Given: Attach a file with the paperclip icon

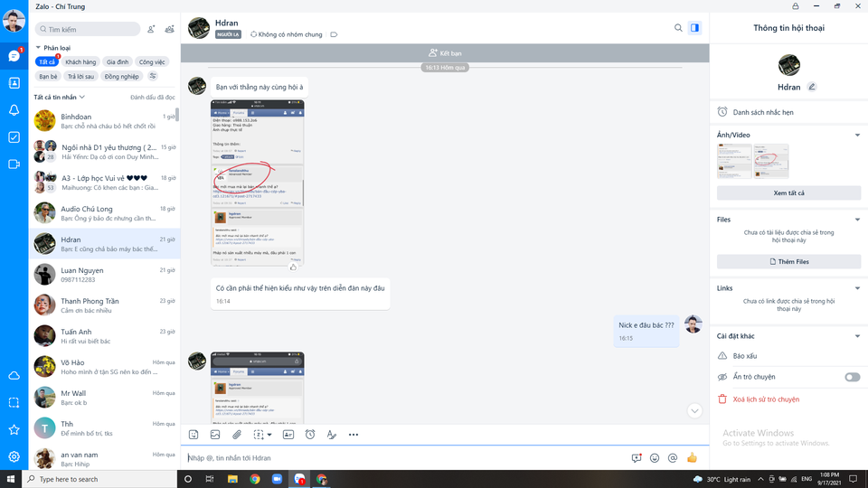Looking at the screenshot, I should (x=237, y=435).
